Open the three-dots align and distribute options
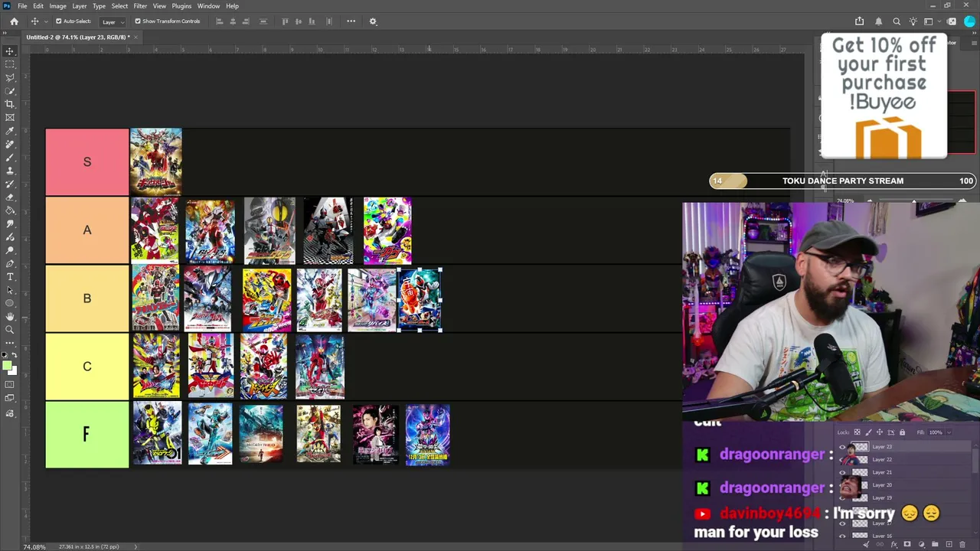This screenshot has width=980, height=551. (351, 21)
